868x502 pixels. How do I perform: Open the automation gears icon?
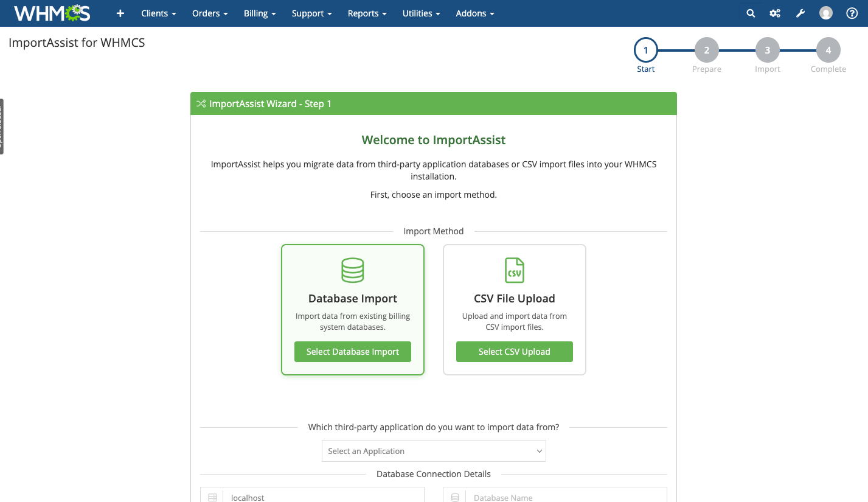[775, 13]
